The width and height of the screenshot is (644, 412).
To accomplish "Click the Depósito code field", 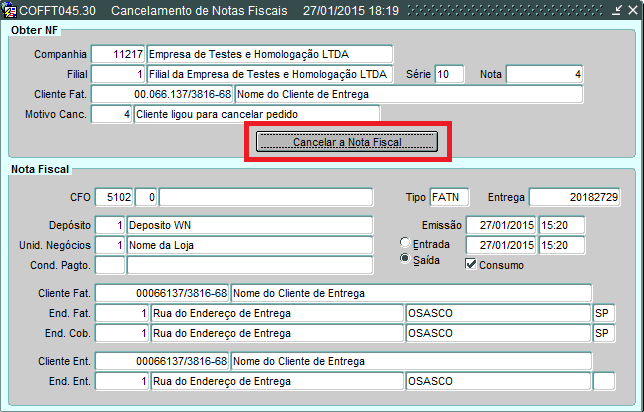I will point(111,225).
